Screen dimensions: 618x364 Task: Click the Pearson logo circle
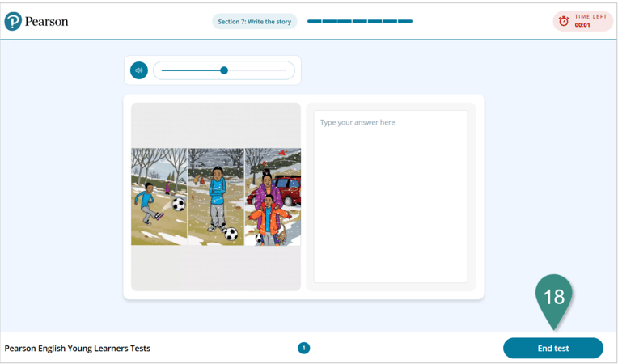click(13, 21)
